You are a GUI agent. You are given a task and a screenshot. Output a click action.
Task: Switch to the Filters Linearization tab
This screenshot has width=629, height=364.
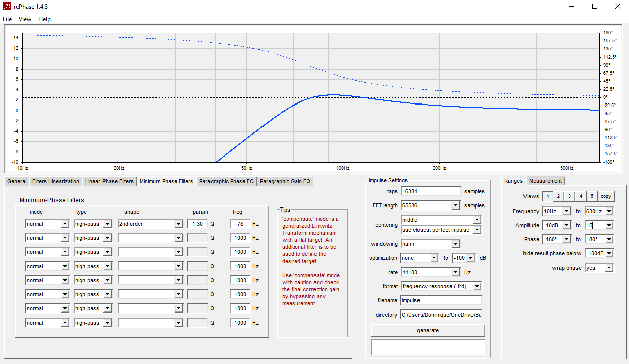click(56, 181)
